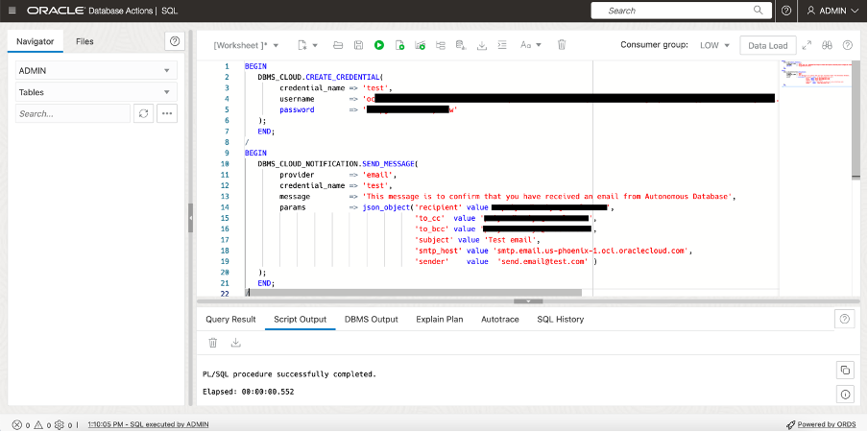Screen dimensions: 868x432
Task: Open the hamburger navigation menu
Action: point(12,11)
